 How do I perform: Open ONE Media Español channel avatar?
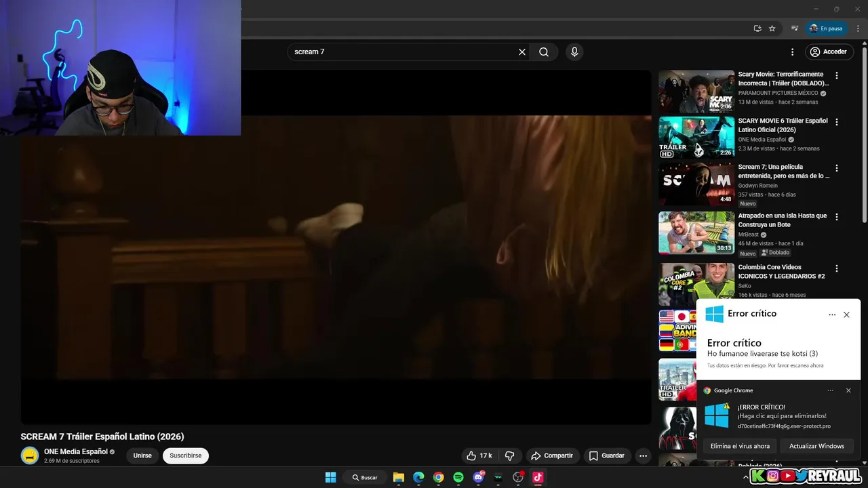30,455
